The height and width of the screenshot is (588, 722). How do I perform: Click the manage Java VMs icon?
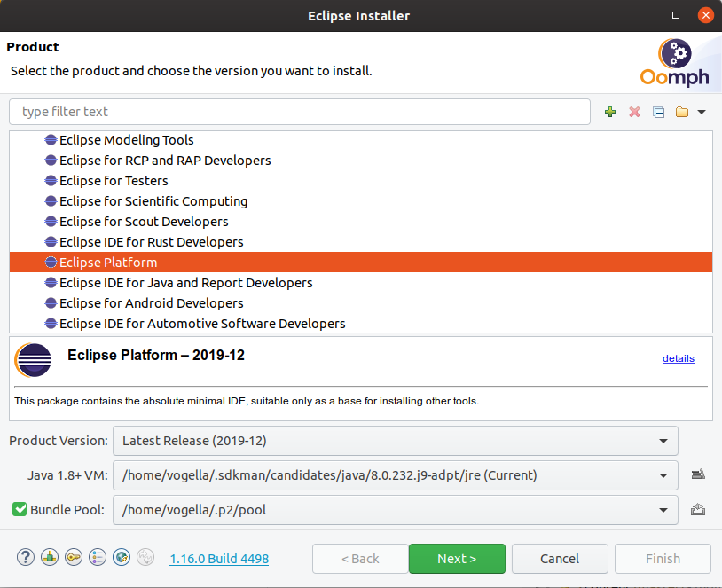click(x=698, y=474)
